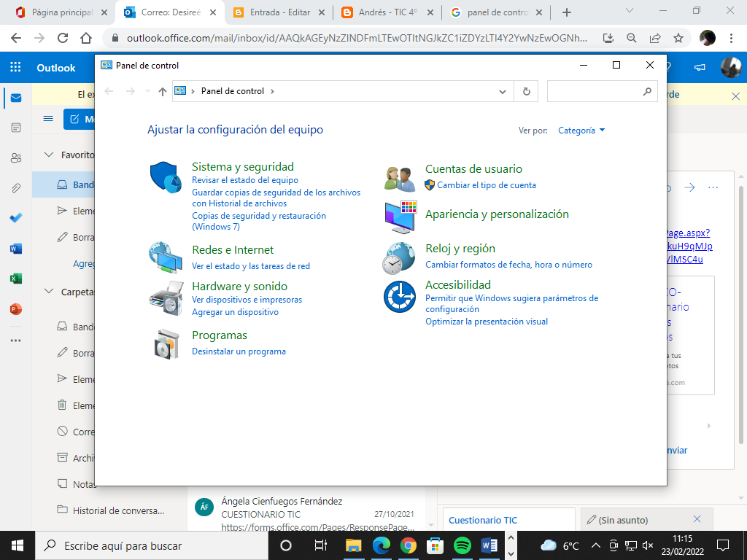Open the Outlook People rail icon
747x560 pixels.
(x=16, y=158)
